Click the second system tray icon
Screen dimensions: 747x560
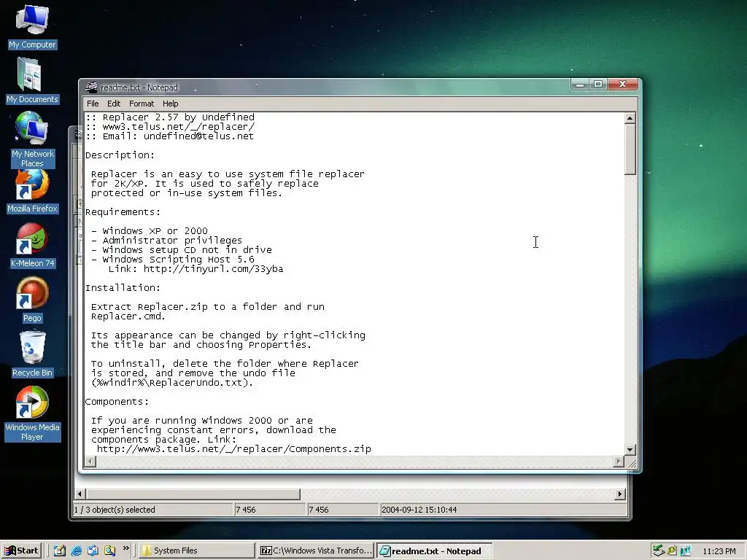click(x=672, y=551)
